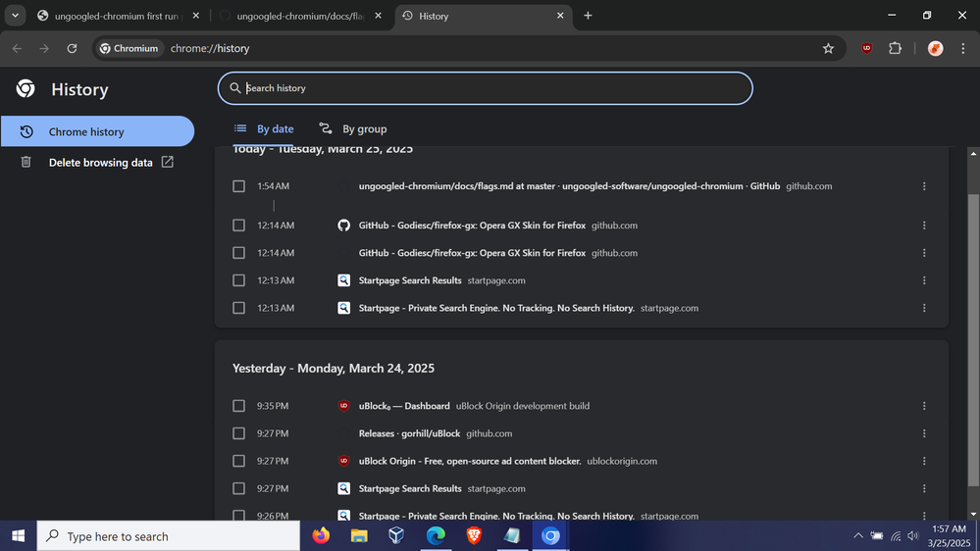
Task: Switch to ungoogled-chromium/docs/flags tab
Action: tap(300, 16)
